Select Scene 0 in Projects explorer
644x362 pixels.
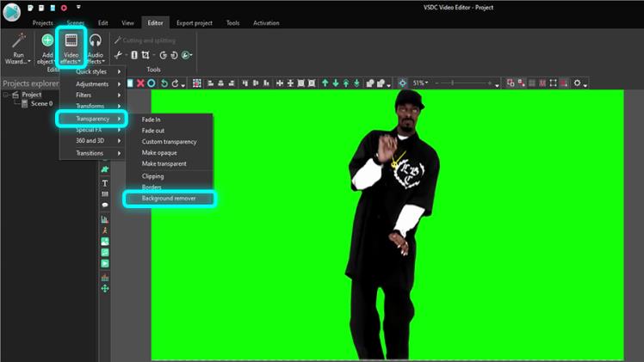[41, 103]
